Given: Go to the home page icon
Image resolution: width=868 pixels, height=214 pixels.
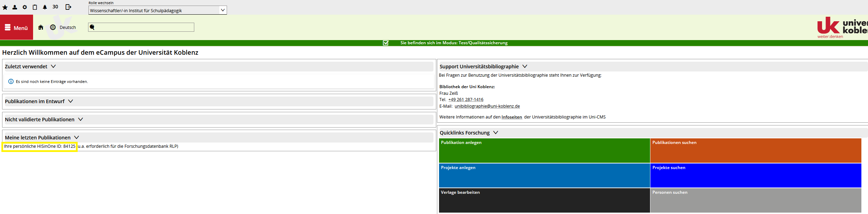Looking at the screenshot, I should point(41,28).
